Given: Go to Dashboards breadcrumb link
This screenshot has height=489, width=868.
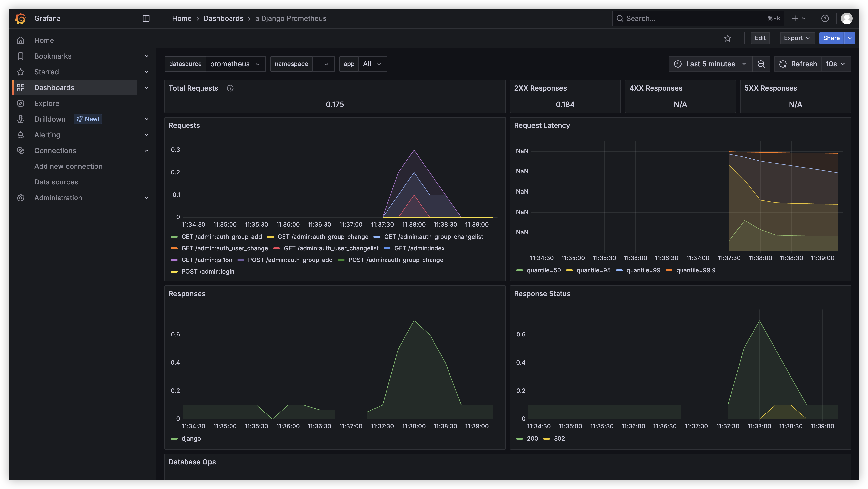Looking at the screenshot, I should (x=223, y=18).
